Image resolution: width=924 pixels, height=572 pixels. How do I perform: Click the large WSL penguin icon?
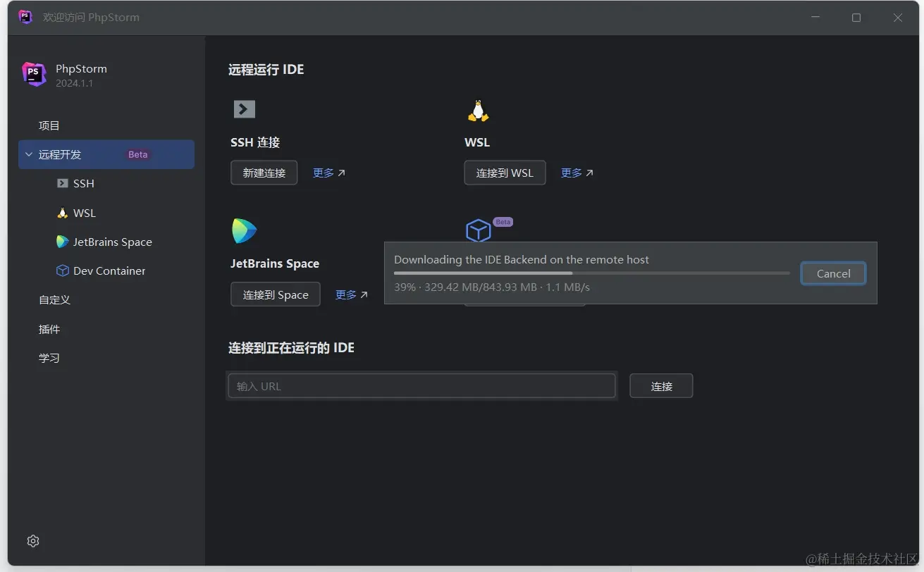478,111
